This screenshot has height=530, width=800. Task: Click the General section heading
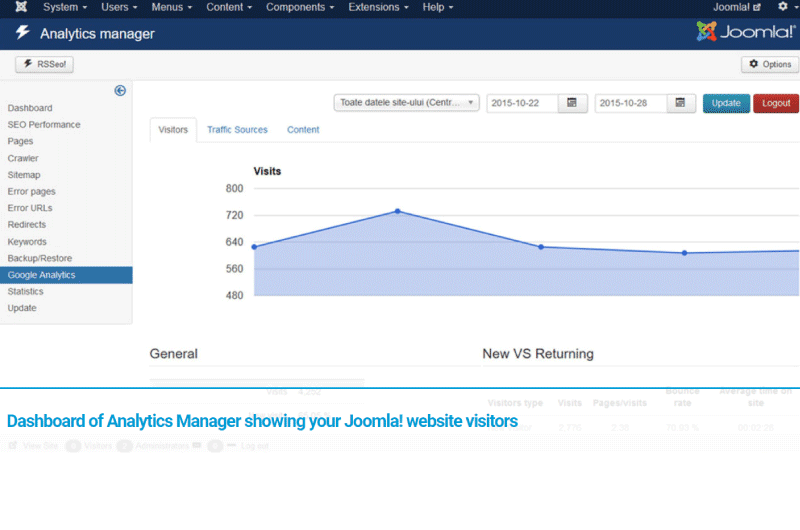[x=173, y=354]
